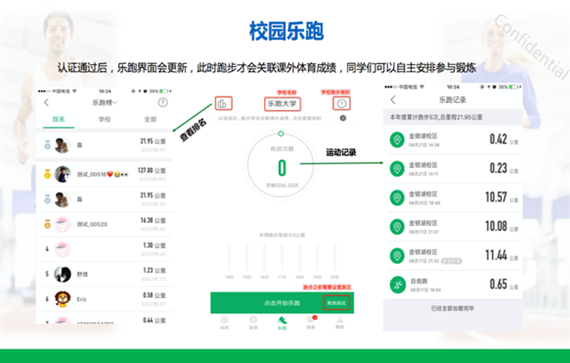
Task: Tap the school rules help icon
Action: click(341, 104)
